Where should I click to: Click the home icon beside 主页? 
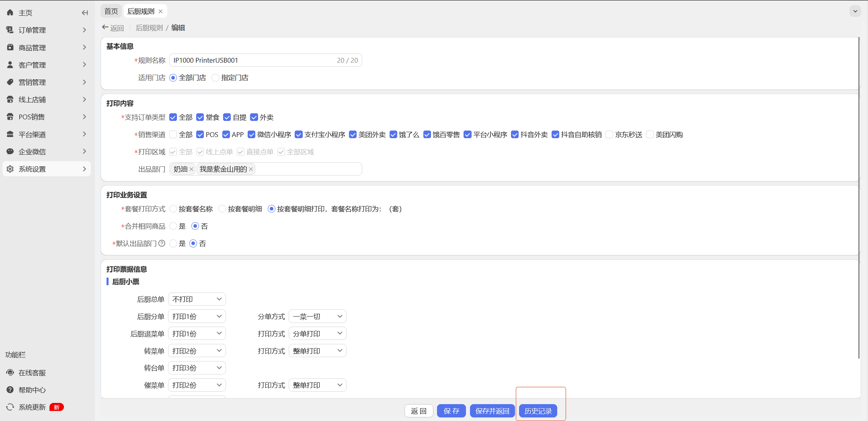(10, 12)
